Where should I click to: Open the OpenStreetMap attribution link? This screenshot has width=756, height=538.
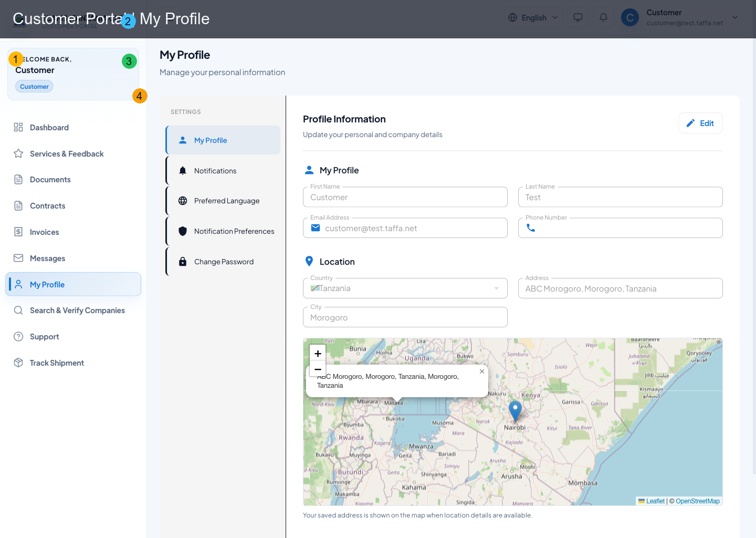[698, 501]
